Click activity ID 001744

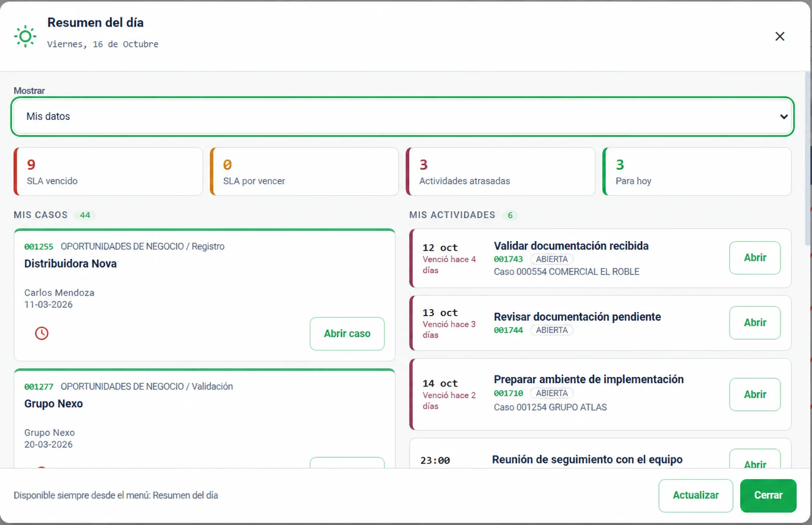(x=509, y=330)
